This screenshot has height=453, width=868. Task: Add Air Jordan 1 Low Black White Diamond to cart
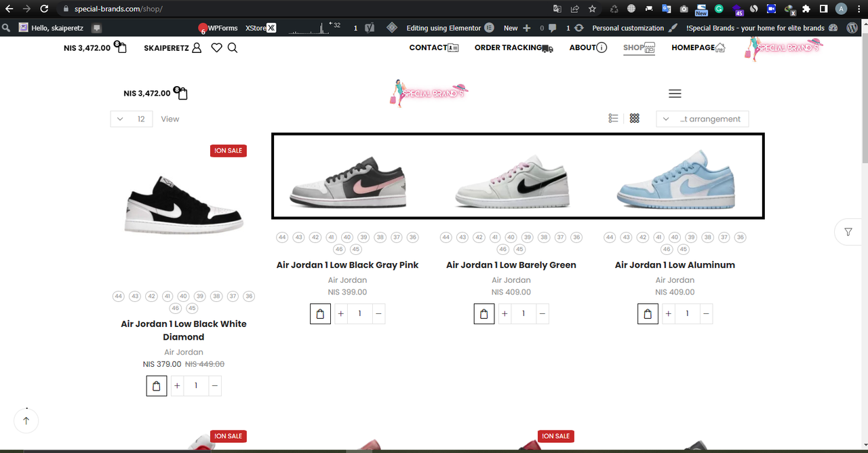pyautogui.click(x=157, y=386)
